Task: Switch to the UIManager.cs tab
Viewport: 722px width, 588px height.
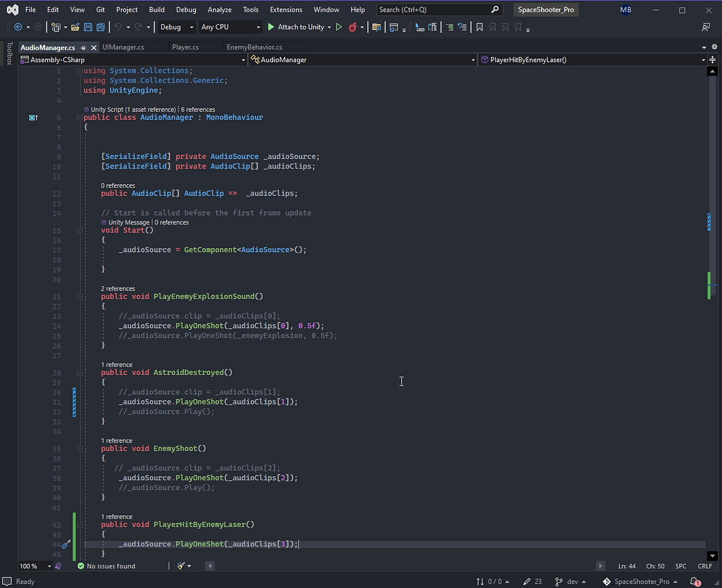Action: coord(123,47)
